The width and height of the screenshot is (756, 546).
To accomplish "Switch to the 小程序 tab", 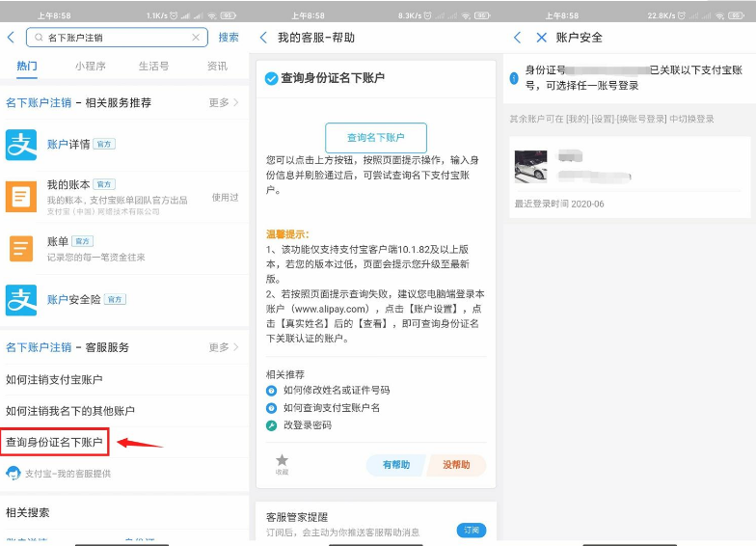I will pyautogui.click(x=91, y=66).
